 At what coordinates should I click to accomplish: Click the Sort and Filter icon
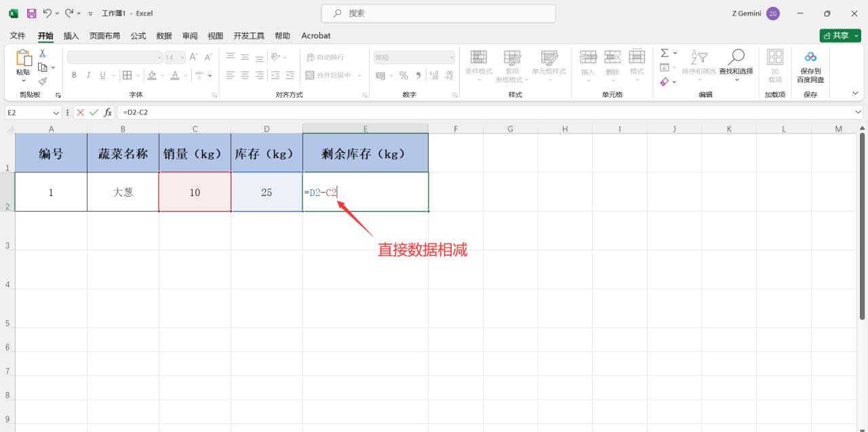[x=698, y=57]
